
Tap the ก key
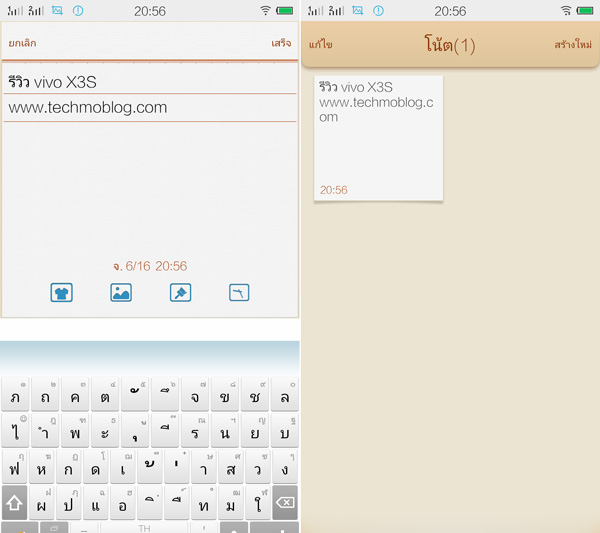pyautogui.click(x=69, y=466)
